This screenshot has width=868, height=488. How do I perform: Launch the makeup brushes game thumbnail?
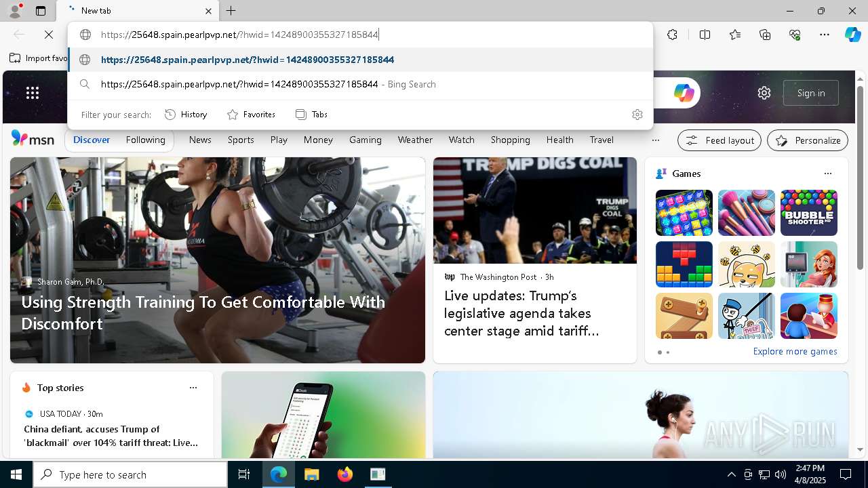click(746, 213)
